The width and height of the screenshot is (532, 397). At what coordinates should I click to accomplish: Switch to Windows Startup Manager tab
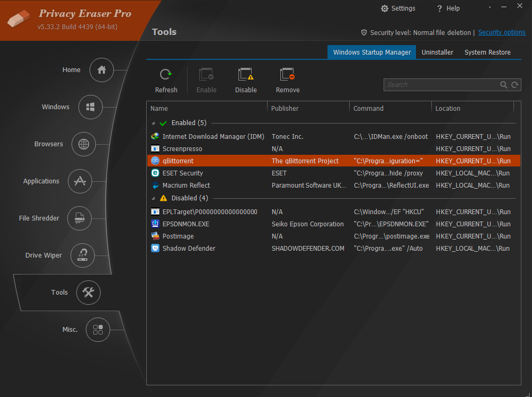(371, 52)
